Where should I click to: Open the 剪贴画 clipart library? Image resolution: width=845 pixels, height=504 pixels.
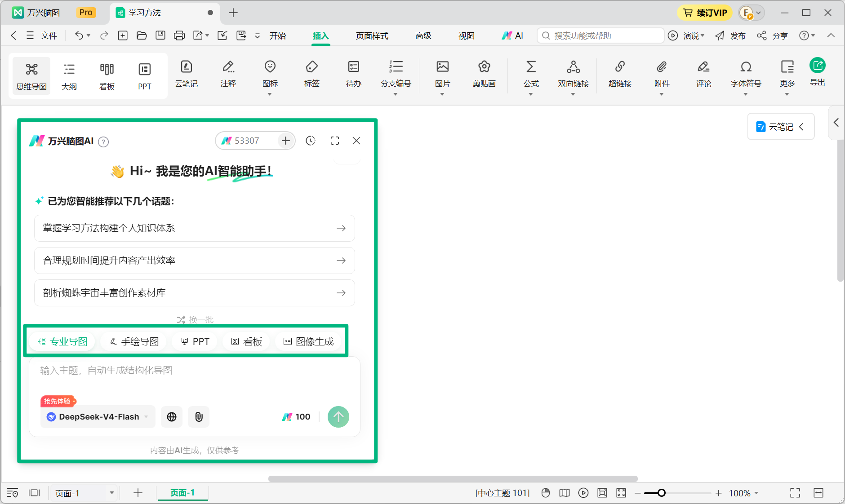click(x=484, y=75)
